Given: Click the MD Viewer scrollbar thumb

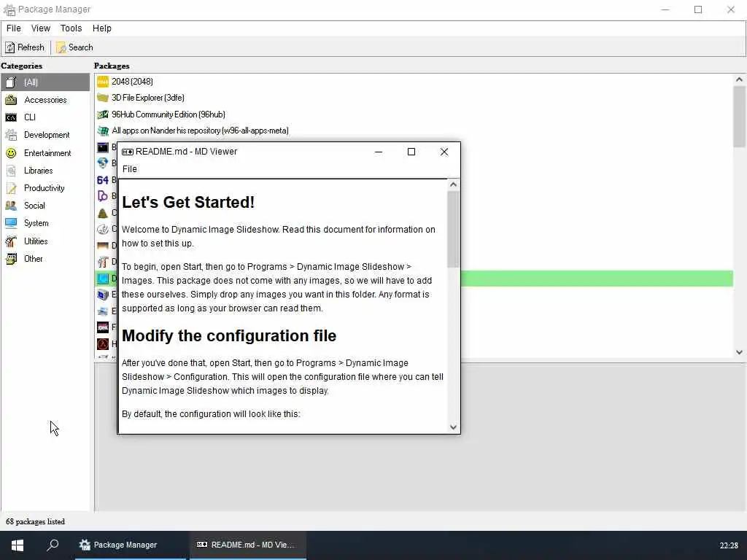Looking at the screenshot, I should coord(454,230).
